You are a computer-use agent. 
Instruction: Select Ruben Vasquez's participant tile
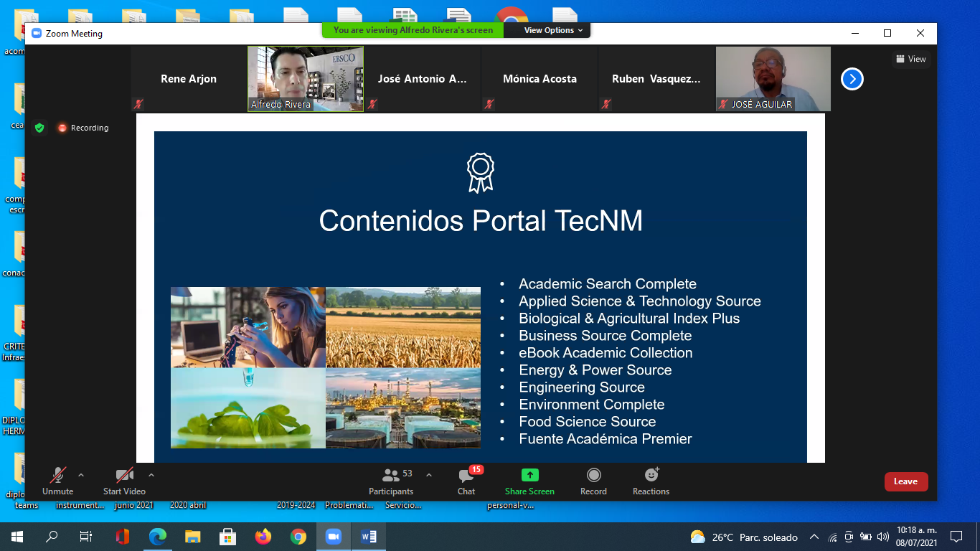pyautogui.click(x=656, y=79)
